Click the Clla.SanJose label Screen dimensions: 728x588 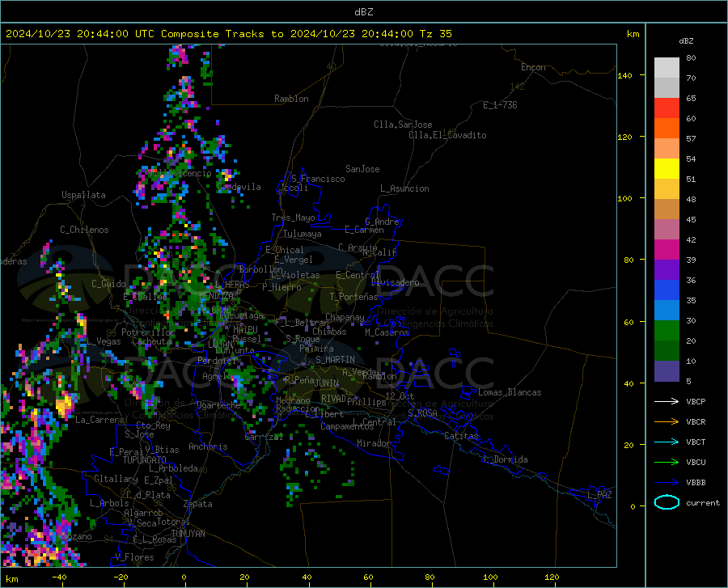[x=403, y=125]
